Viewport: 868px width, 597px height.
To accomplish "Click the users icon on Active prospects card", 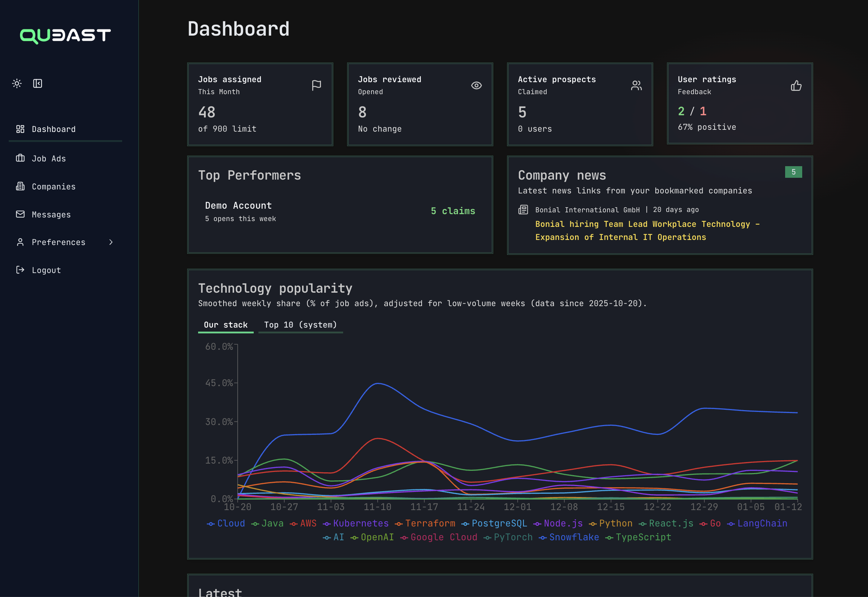I will [x=636, y=85].
